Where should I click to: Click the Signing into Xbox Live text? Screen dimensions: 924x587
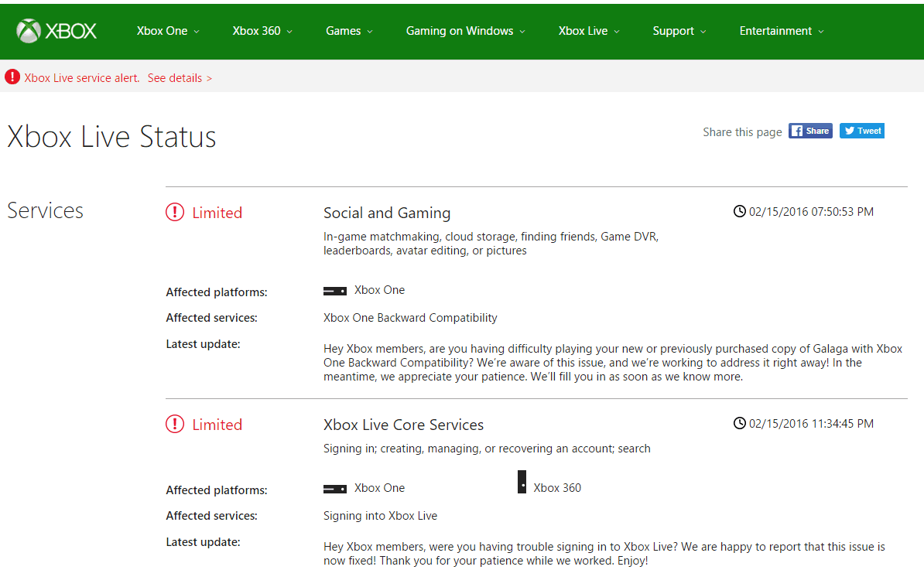click(x=380, y=516)
